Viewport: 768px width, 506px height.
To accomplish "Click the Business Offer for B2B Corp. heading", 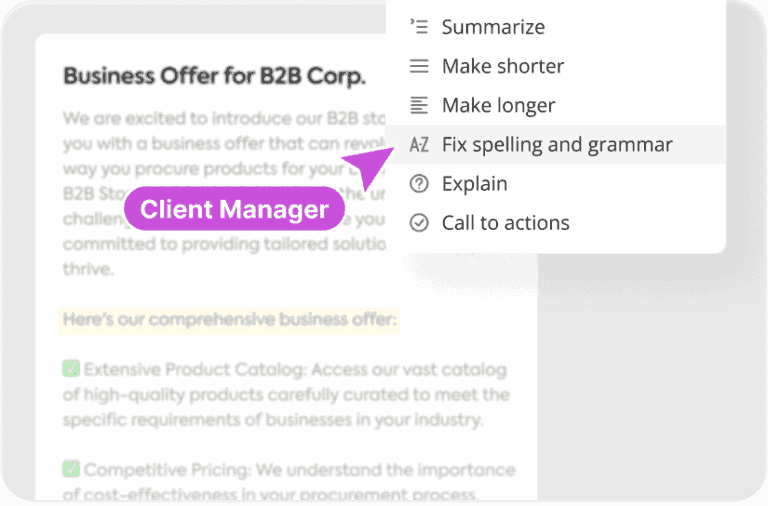I will [214, 76].
